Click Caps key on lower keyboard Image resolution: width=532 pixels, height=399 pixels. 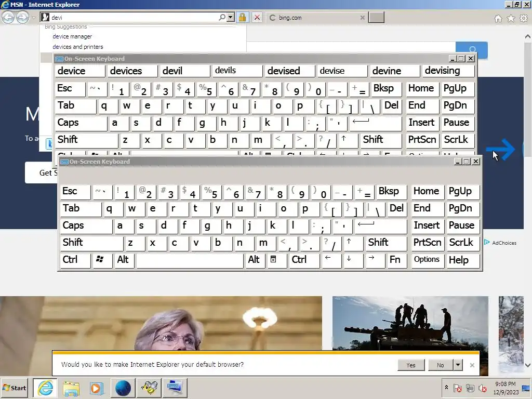pyautogui.click(x=86, y=225)
